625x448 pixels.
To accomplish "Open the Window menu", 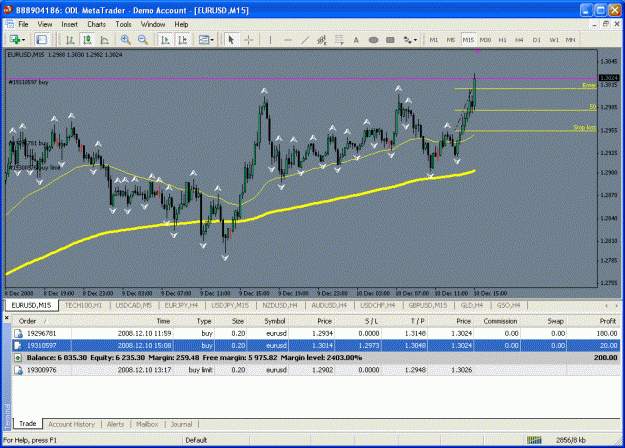I will pyautogui.click(x=153, y=24).
